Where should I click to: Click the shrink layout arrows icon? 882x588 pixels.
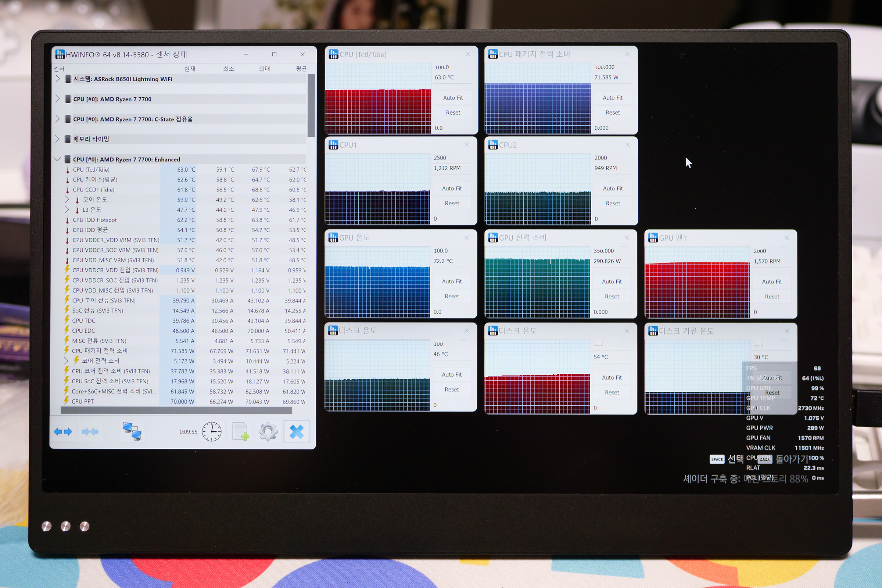pos(90,431)
